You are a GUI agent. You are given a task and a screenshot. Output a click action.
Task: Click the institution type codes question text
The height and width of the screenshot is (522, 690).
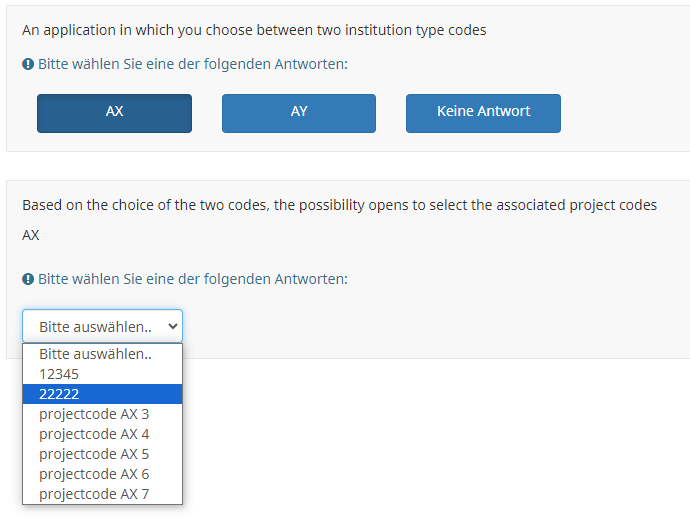tap(254, 30)
